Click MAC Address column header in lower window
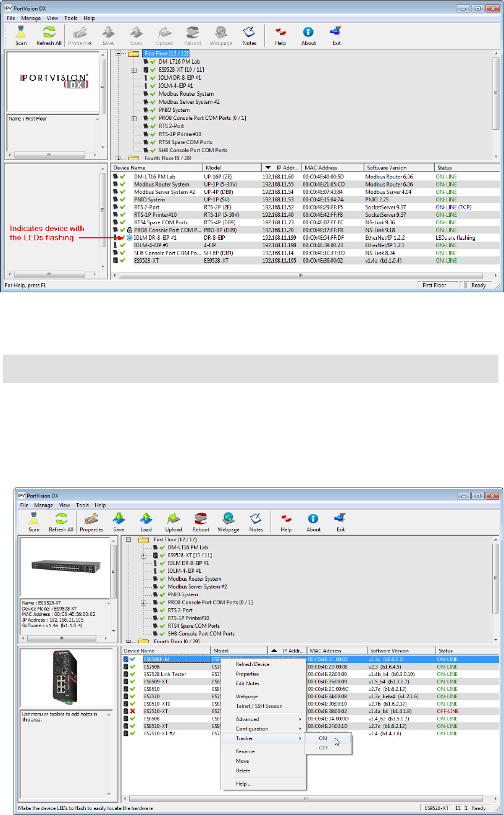 (337, 651)
